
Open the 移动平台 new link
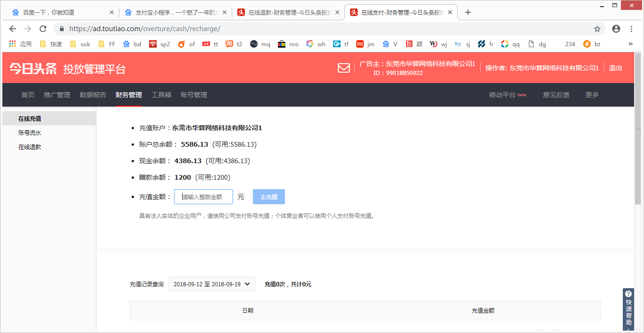508,95
